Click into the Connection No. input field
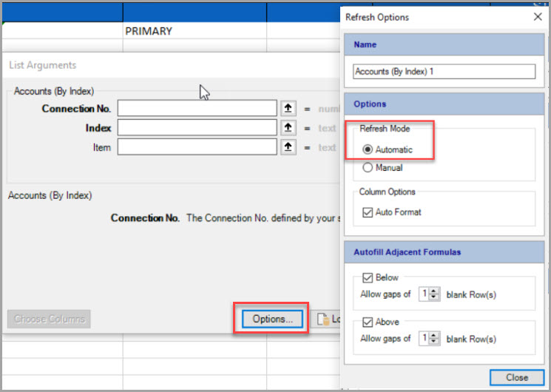The width and height of the screenshot is (551, 392). [196, 109]
